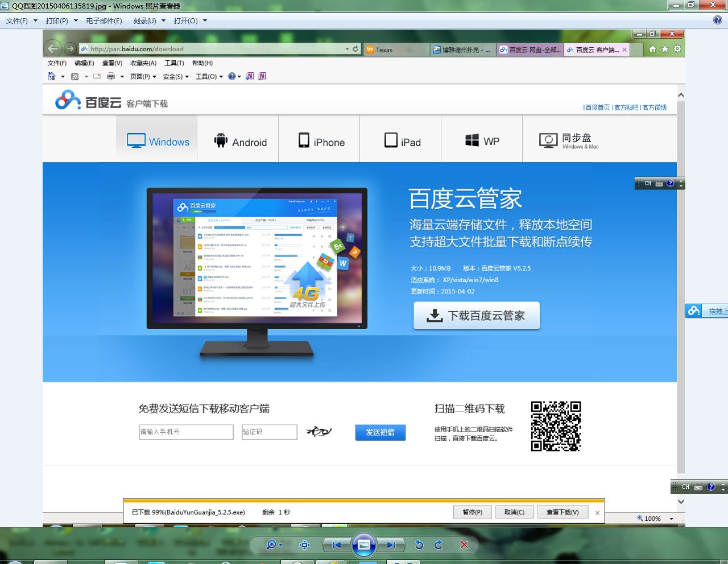Switch to the 博雅德州扑克 tab
Viewport: 728px width, 564px height.
tap(462, 49)
